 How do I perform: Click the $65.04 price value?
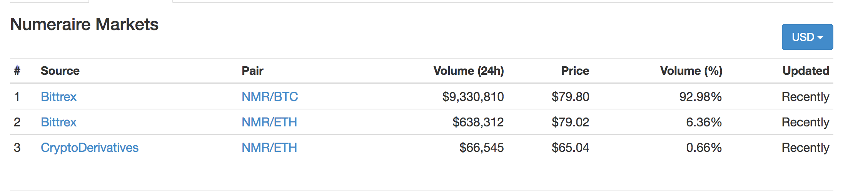[x=570, y=147]
